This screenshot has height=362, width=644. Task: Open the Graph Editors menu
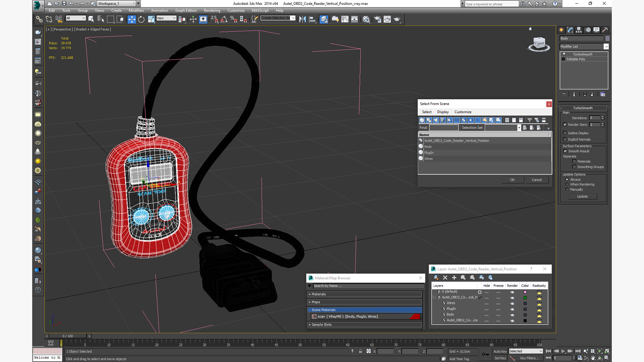coord(186,11)
